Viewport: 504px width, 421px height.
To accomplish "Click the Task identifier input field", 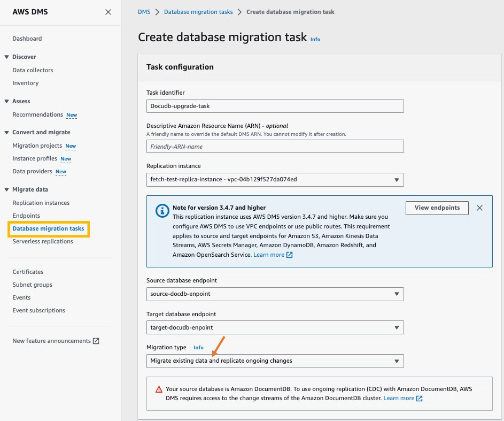I will 275,106.
